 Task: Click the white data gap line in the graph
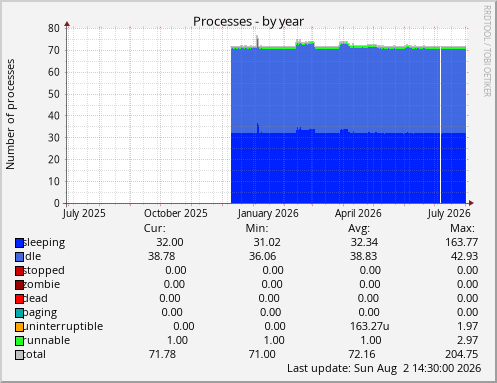click(440, 125)
